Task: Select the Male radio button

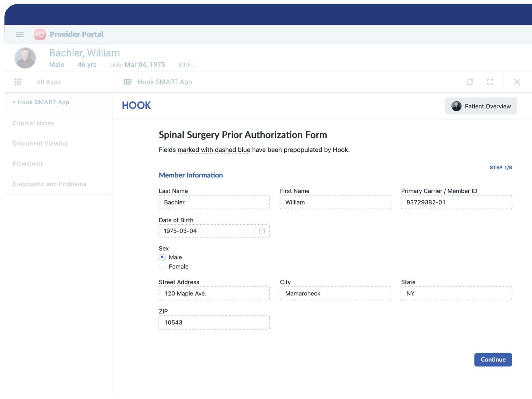Action: (162, 257)
